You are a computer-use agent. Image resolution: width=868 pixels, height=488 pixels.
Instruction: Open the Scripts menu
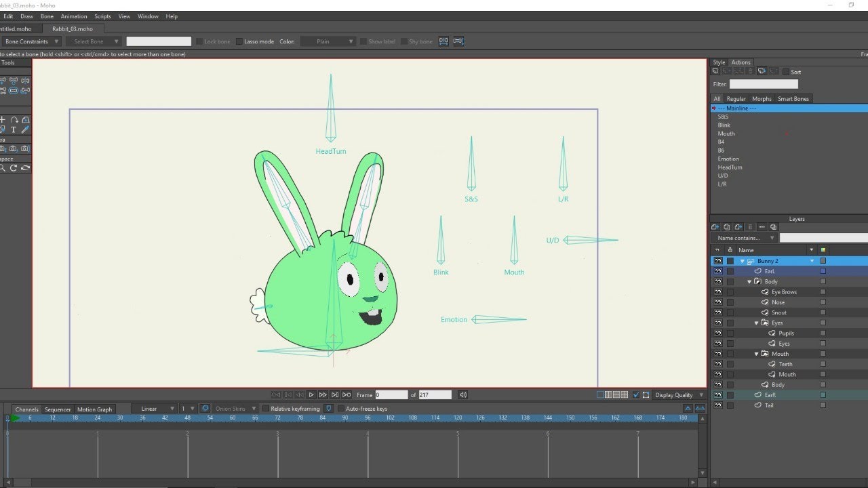click(x=102, y=16)
